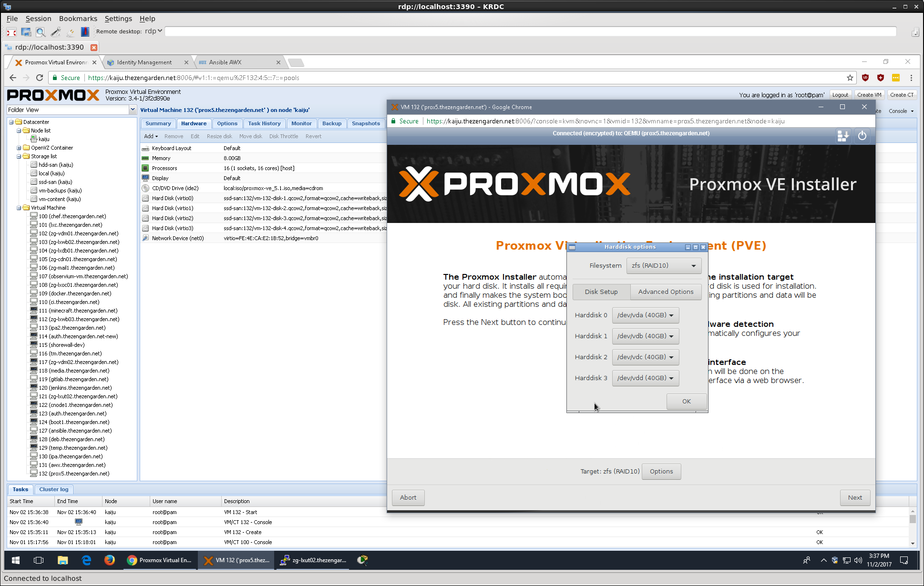Open KRDC Session menu

coord(38,19)
